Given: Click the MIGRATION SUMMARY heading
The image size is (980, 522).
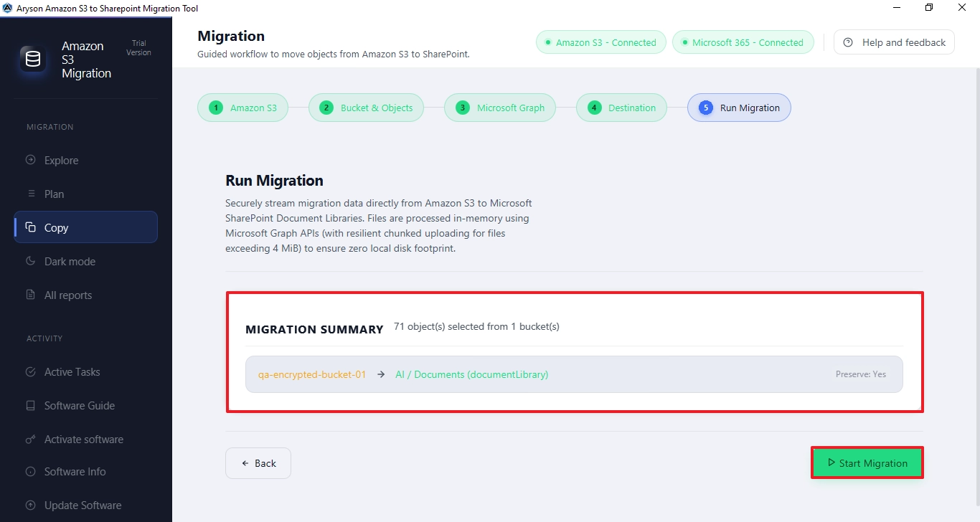Looking at the screenshot, I should point(314,330).
